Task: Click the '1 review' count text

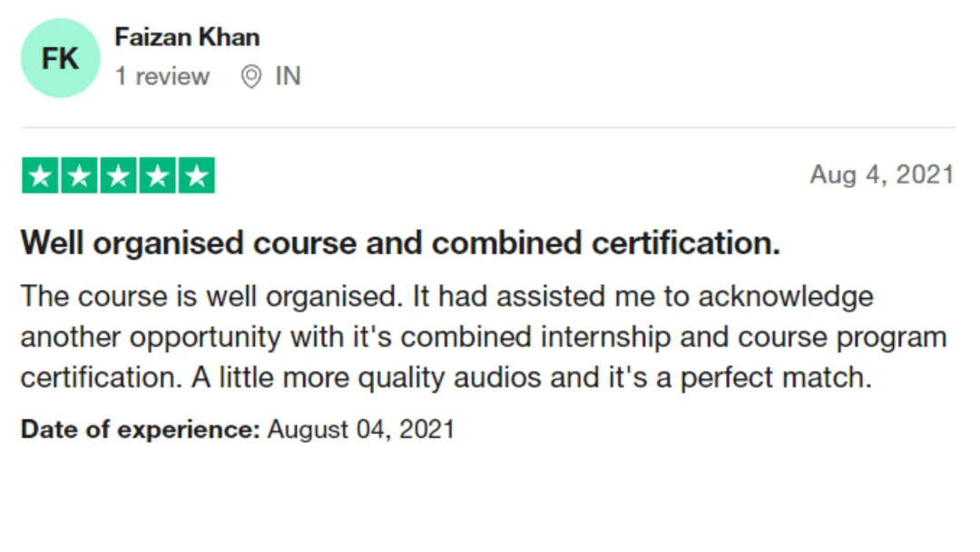Action: point(162,76)
